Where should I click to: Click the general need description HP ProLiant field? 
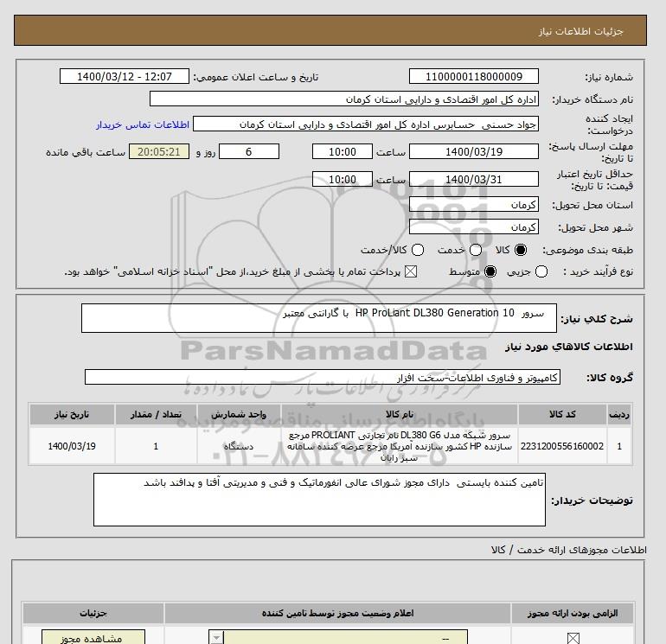pos(319,318)
